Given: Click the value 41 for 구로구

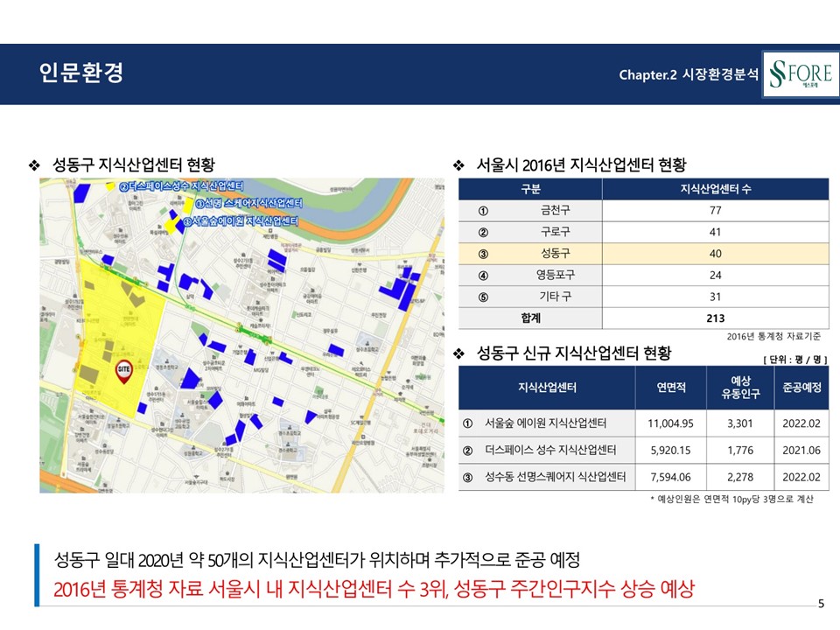Looking at the screenshot, I should [x=716, y=232].
